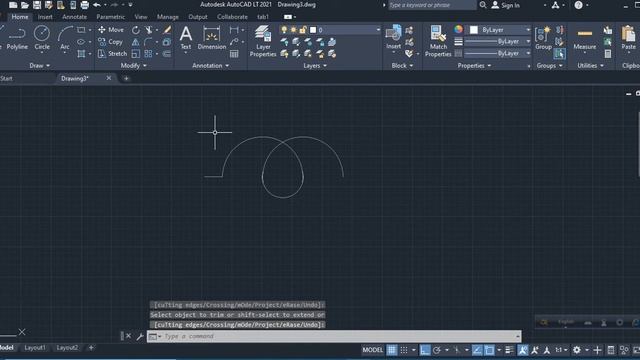Switch to the Annotate ribbon tab
Image resolution: width=640 pixels, height=360 pixels.
tap(74, 17)
